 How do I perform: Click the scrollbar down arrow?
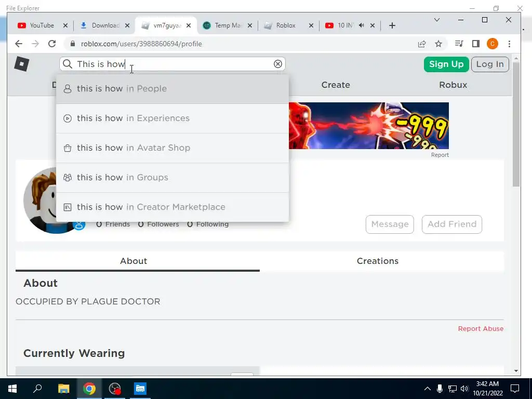[x=516, y=371]
